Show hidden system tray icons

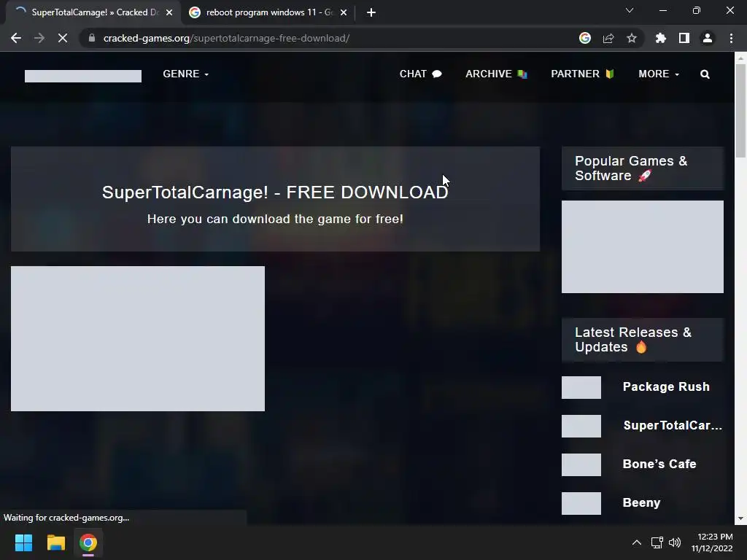pyautogui.click(x=636, y=542)
